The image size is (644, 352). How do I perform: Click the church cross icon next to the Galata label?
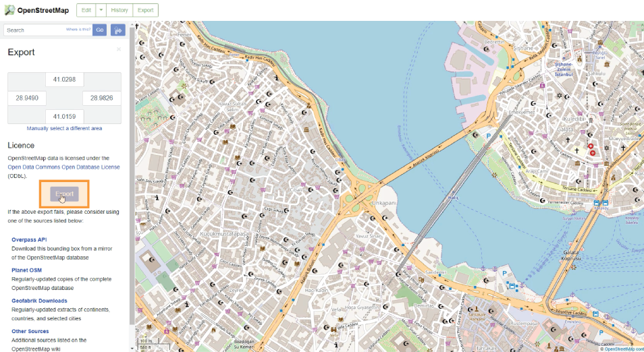(568, 140)
